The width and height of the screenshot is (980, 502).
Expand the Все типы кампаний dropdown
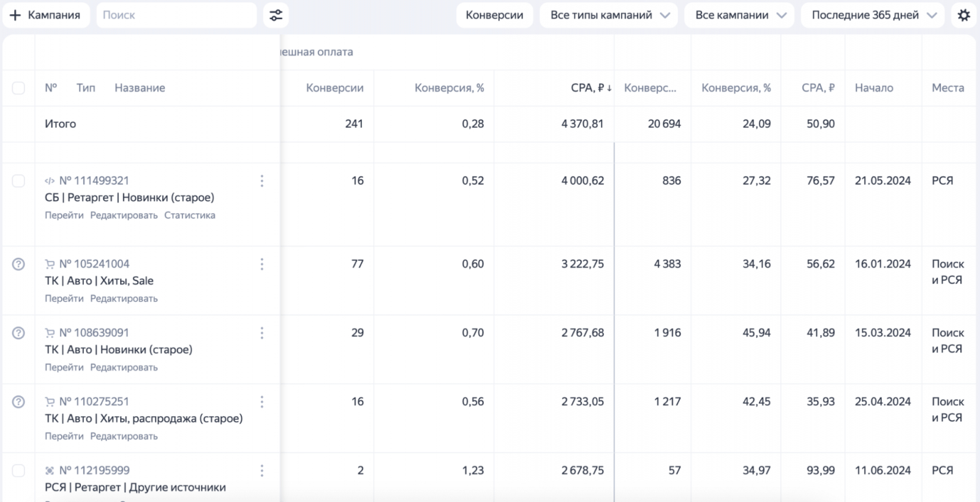coord(609,15)
